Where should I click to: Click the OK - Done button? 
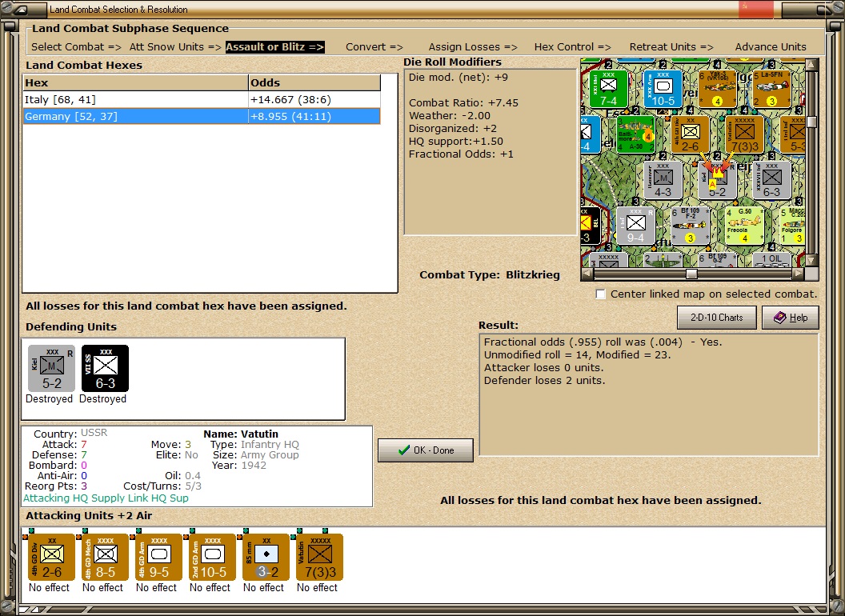426,450
